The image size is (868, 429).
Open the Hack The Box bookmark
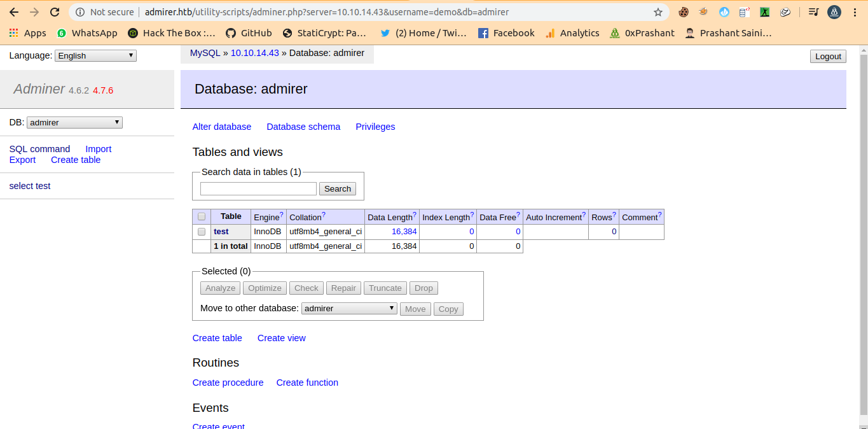(172, 33)
